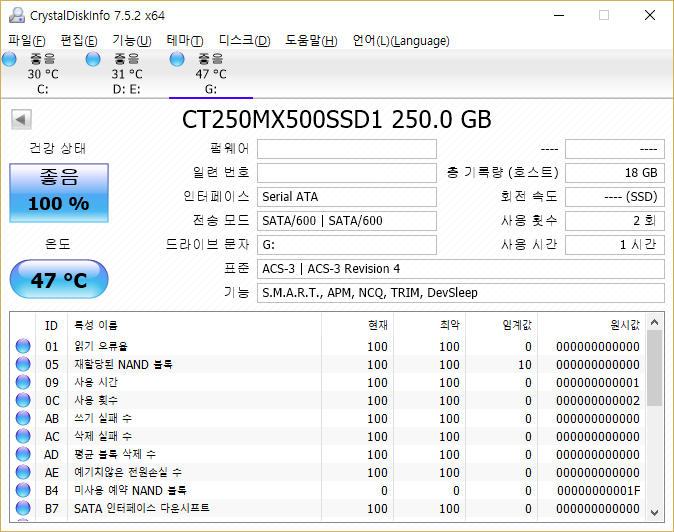Screen dimensions: 674x532
Task: Click the CT250MX500SSD1 250.0 GB model title
Action: 337,119
